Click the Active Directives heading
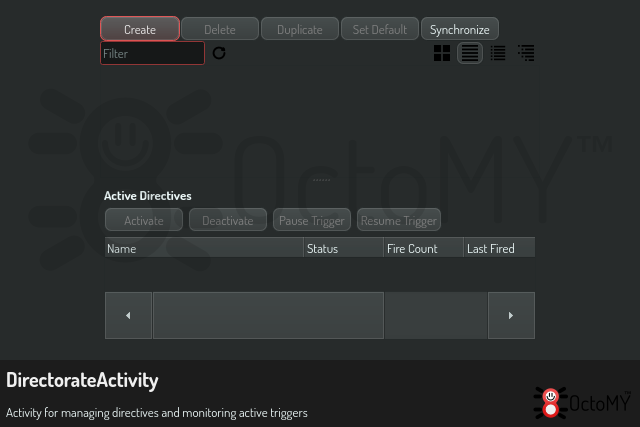 (x=147, y=196)
